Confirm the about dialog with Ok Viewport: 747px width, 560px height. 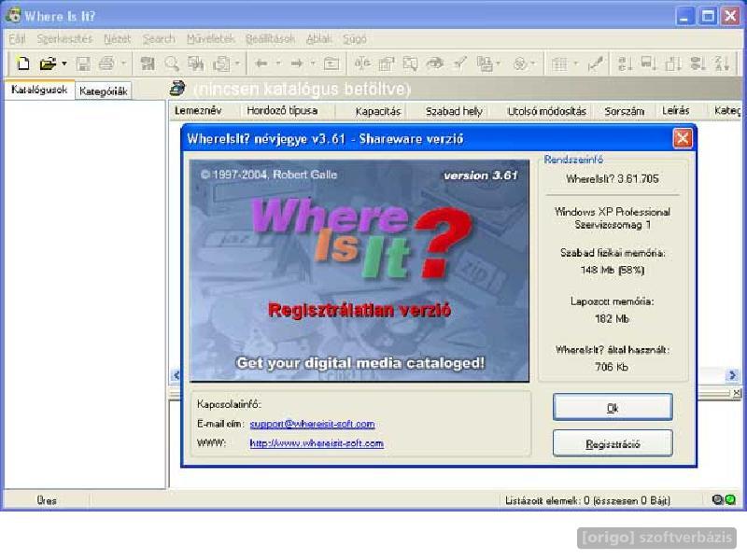[x=613, y=407]
